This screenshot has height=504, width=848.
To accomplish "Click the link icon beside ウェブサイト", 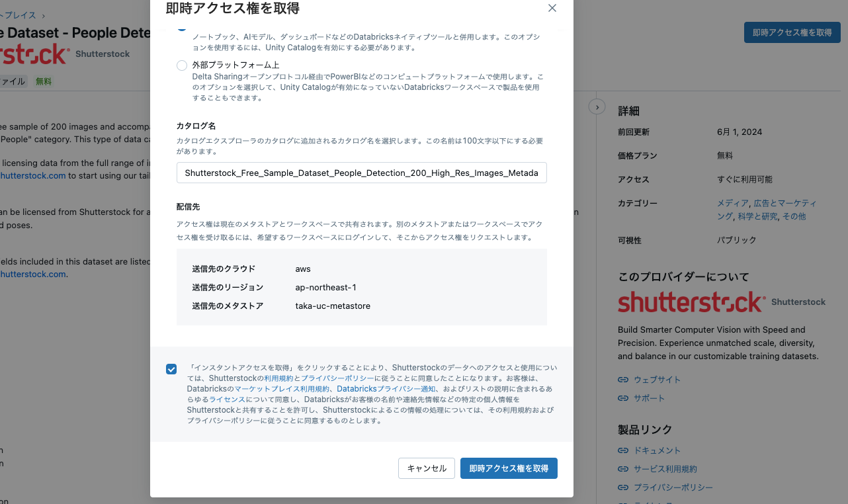I will (622, 379).
